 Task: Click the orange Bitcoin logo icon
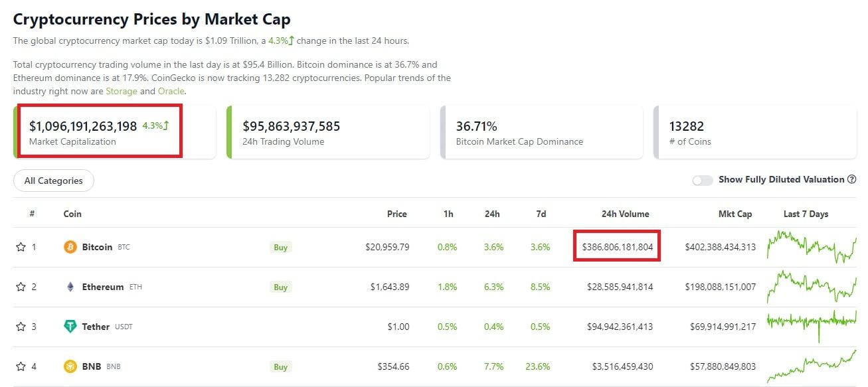click(x=70, y=247)
